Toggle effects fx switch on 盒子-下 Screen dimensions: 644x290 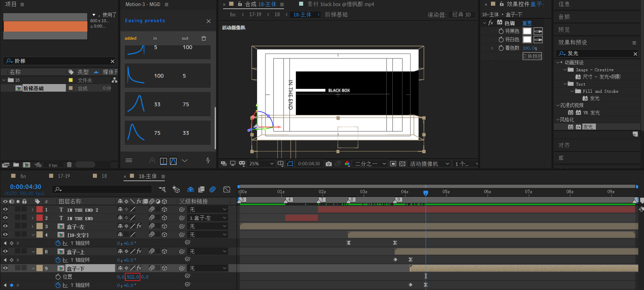point(139,268)
